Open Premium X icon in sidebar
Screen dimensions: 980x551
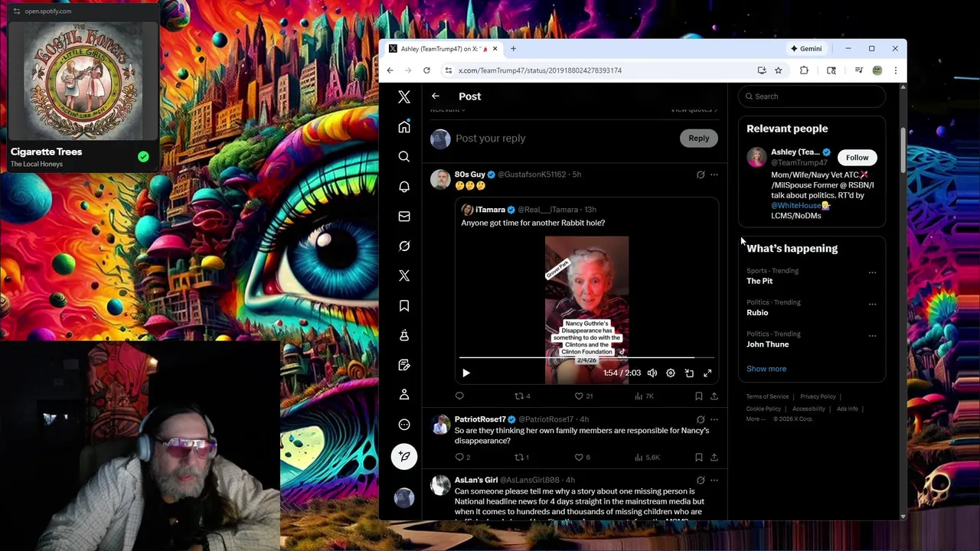click(404, 275)
